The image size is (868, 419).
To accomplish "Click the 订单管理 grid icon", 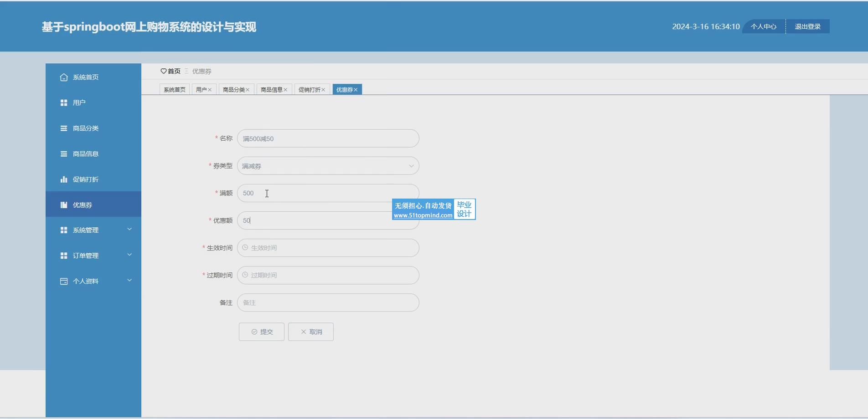I will click(x=64, y=256).
